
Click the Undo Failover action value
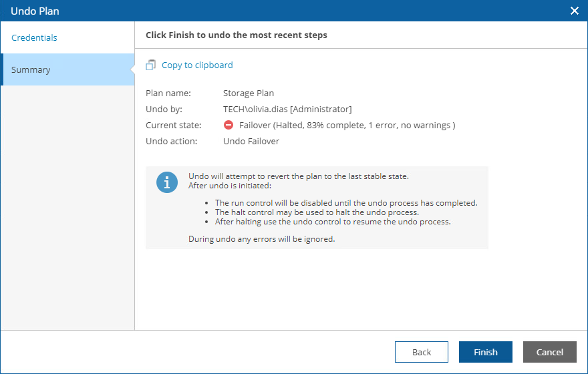(x=251, y=142)
